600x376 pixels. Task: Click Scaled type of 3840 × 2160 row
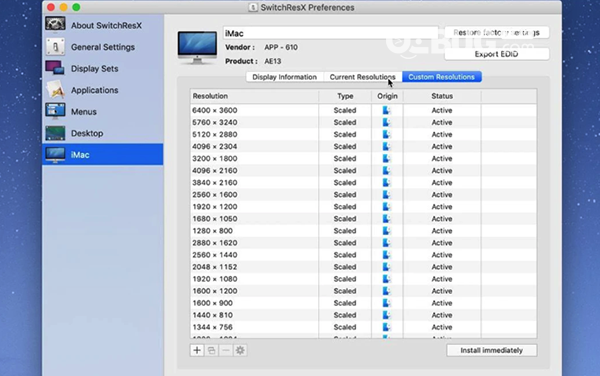[x=345, y=182]
